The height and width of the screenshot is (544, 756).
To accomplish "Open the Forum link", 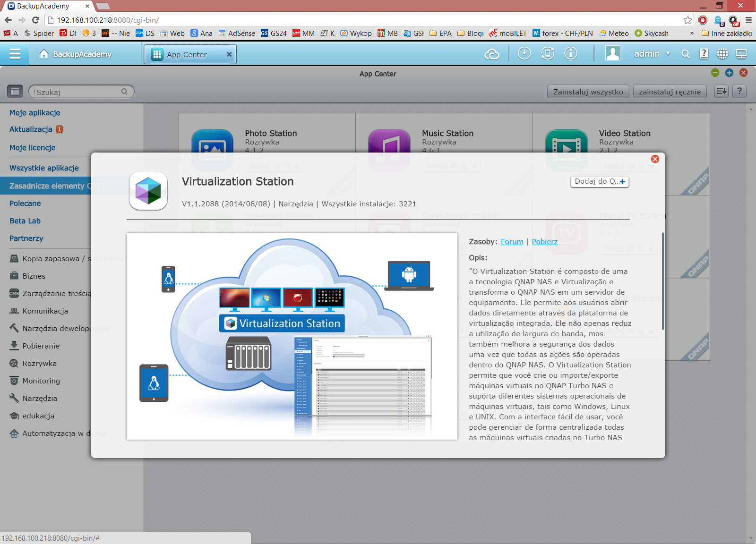I will (512, 242).
